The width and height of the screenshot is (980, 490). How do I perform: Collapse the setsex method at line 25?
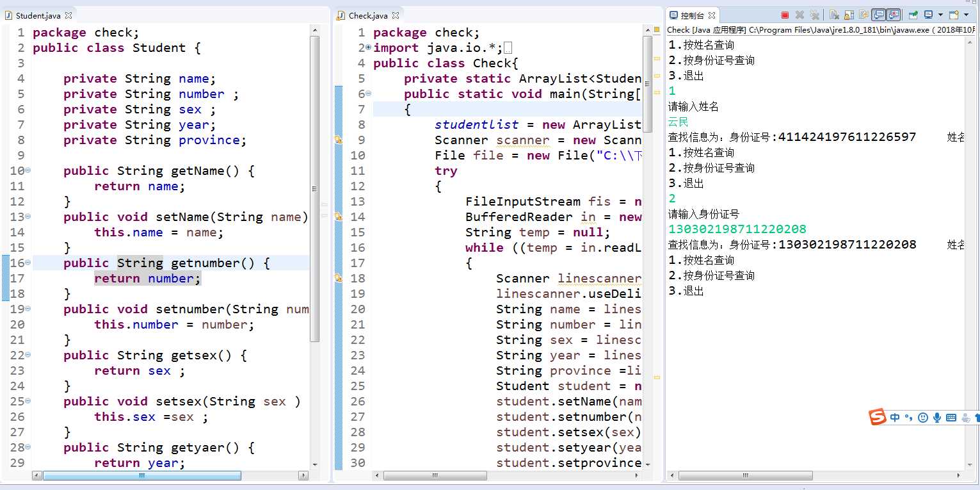tap(28, 402)
